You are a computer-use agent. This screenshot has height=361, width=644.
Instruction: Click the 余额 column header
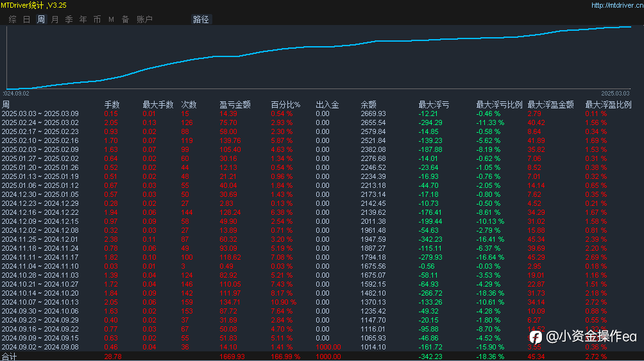[368, 105]
